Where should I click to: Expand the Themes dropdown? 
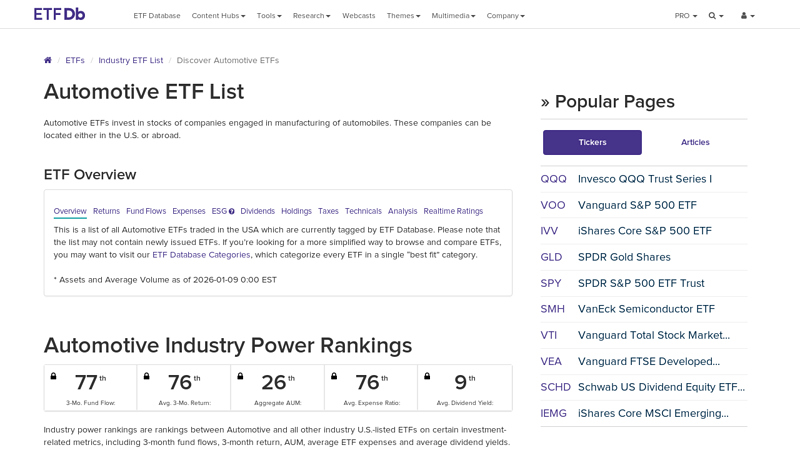click(x=403, y=16)
